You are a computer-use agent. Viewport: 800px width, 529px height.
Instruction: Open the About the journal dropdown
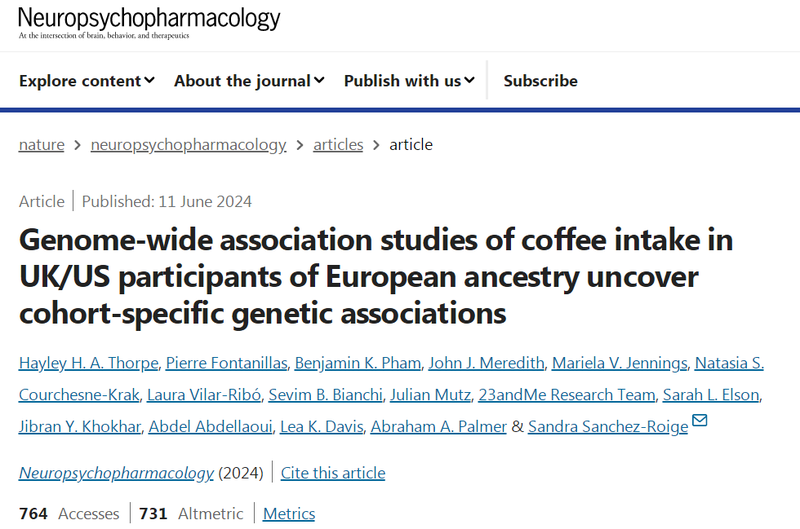tap(249, 81)
